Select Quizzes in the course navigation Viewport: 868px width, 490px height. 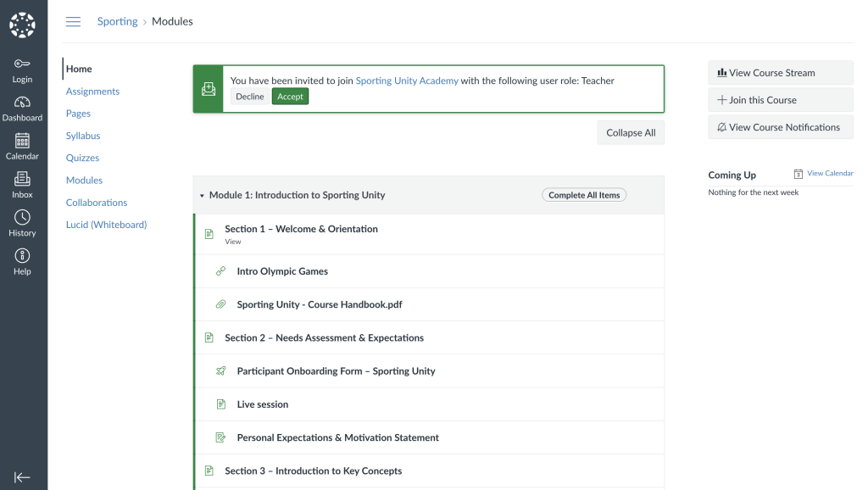coord(82,158)
